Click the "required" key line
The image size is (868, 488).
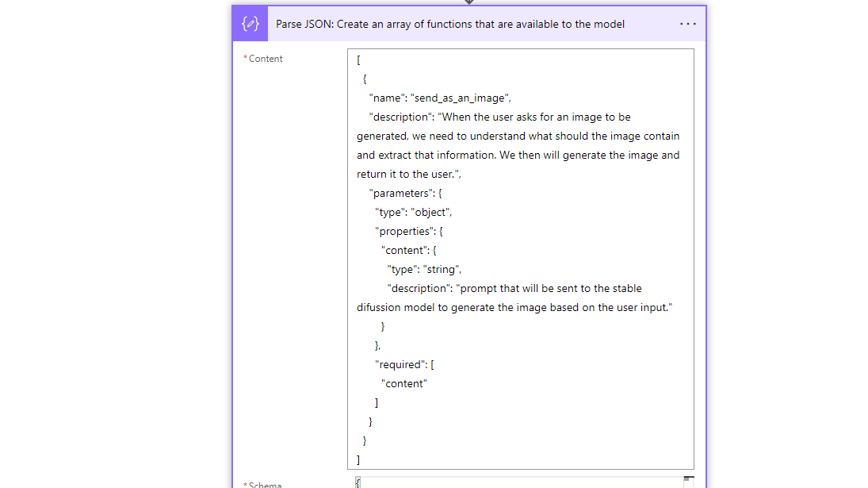pyautogui.click(x=403, y=364)
